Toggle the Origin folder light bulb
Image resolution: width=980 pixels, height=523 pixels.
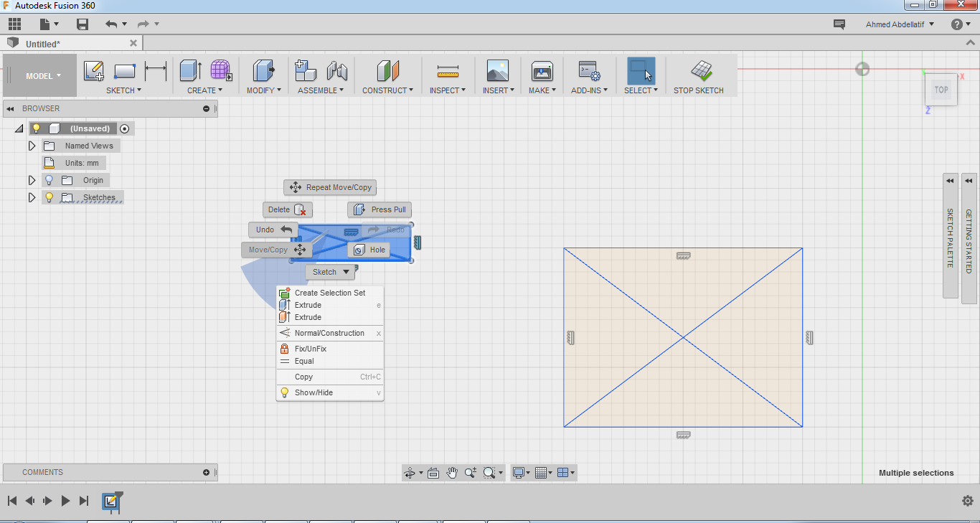coord(49,180)
